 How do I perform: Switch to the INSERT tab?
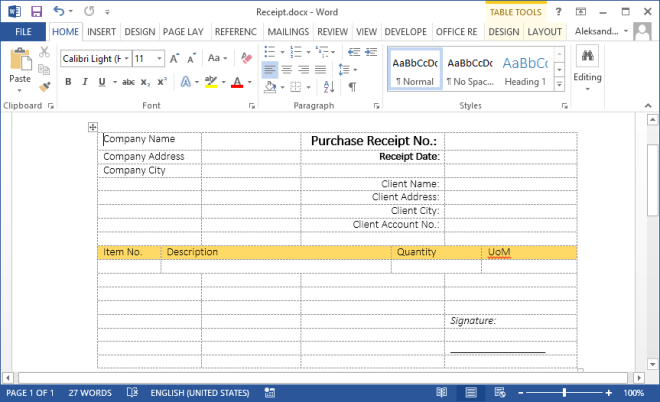click(101, 32)
